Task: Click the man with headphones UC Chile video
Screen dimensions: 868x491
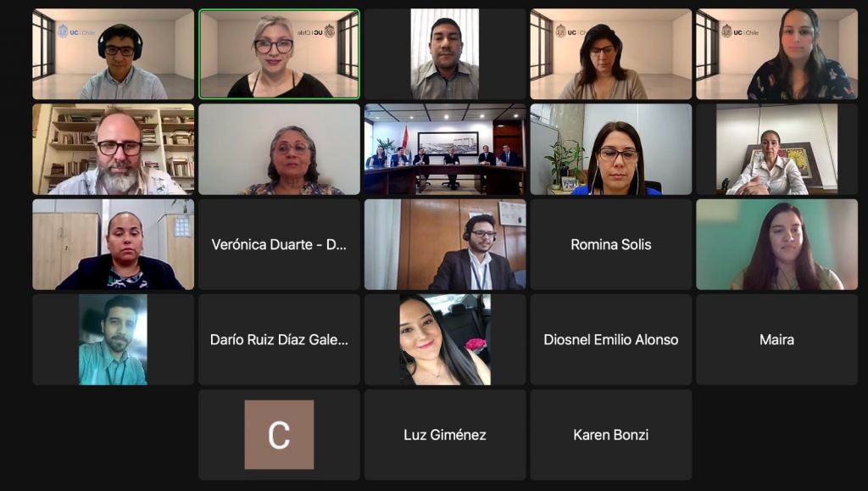Action: tap(114, 53)
